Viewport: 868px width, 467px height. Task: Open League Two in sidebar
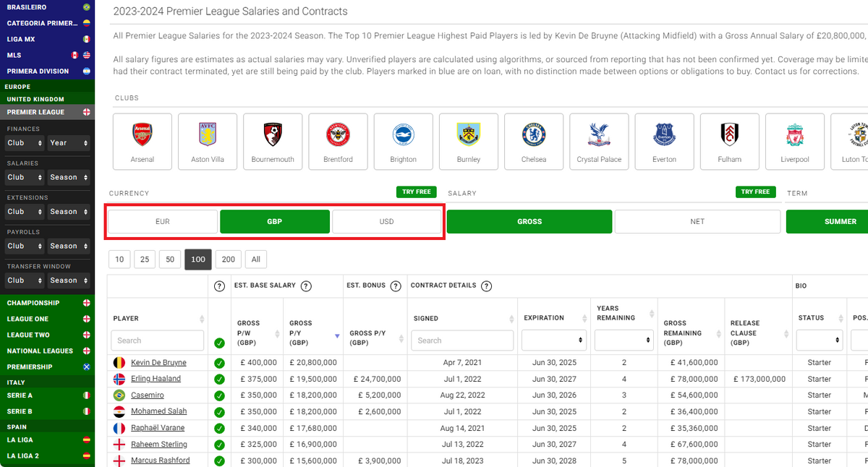[47, 335]
